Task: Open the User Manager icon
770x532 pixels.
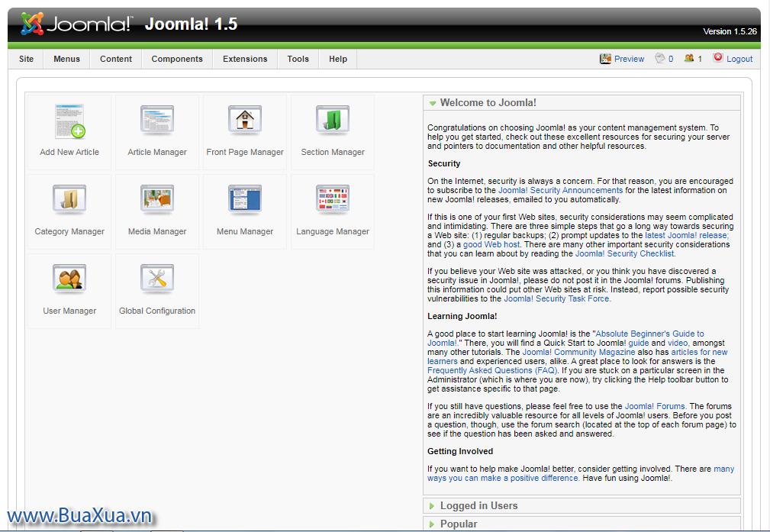Action: pos(69,279)
